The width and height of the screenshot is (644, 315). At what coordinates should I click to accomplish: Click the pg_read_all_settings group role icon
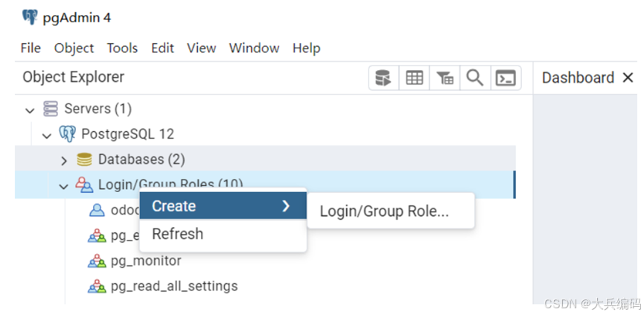point(97,286)
